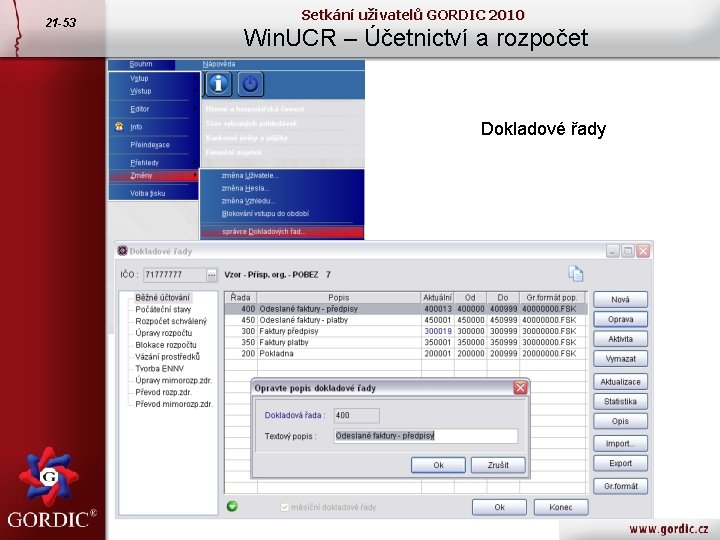This screenshot has width=720, height=540.
Task: Select Úpravy rozpočtu tree item
Action: click(163, 333)
